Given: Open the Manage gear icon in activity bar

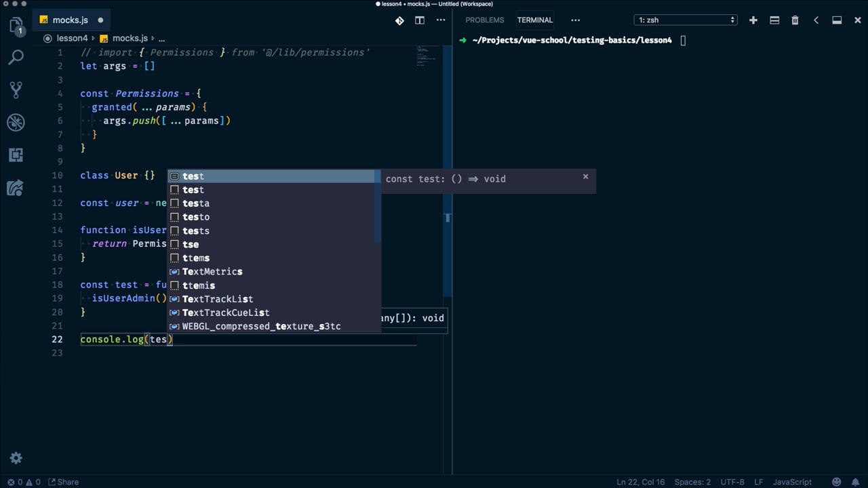Looking at the screenshot, I should pos(16,458).
